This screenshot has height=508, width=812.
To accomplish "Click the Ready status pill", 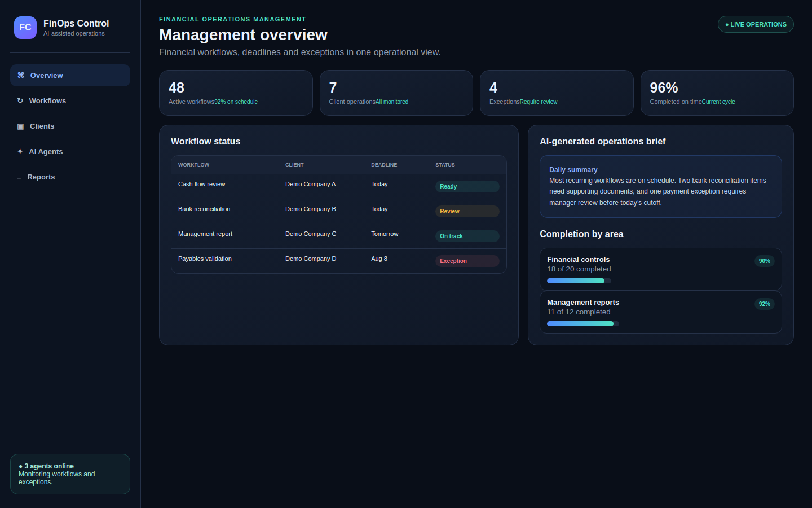I will click(x=467, y=186).
